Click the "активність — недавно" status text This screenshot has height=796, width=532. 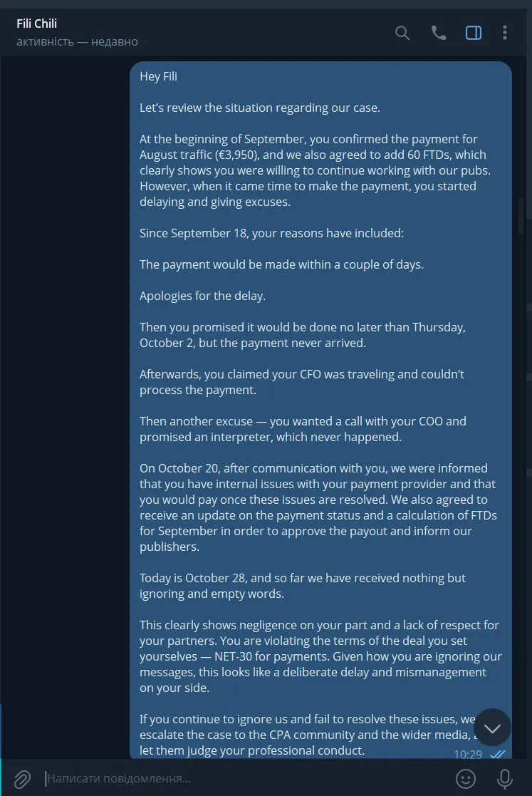[x=77, y=41]
